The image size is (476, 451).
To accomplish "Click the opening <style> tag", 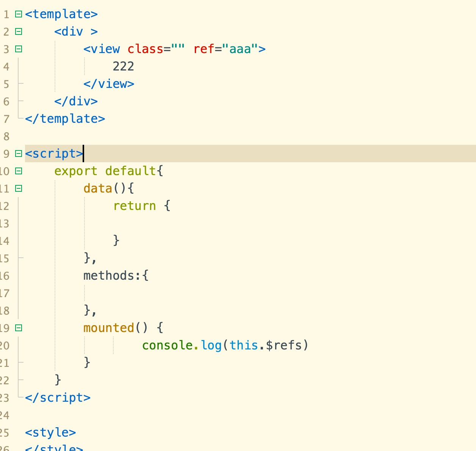I will [50, 433].
